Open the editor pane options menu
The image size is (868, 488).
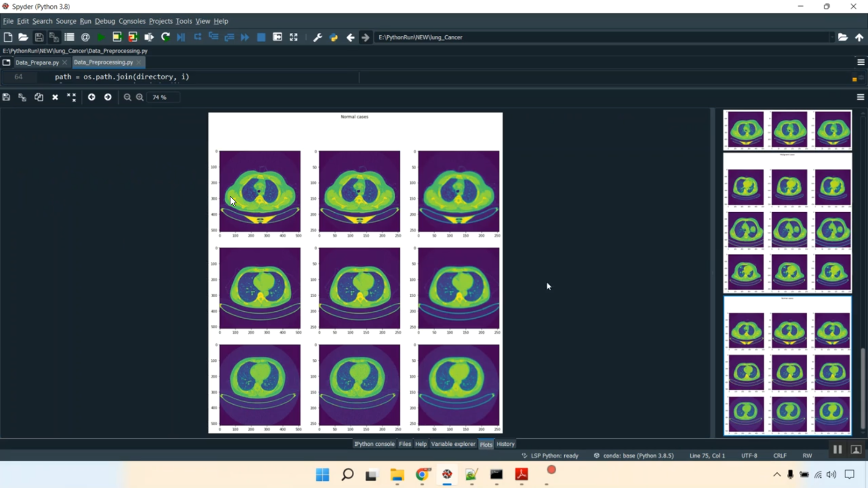(860, 62)
